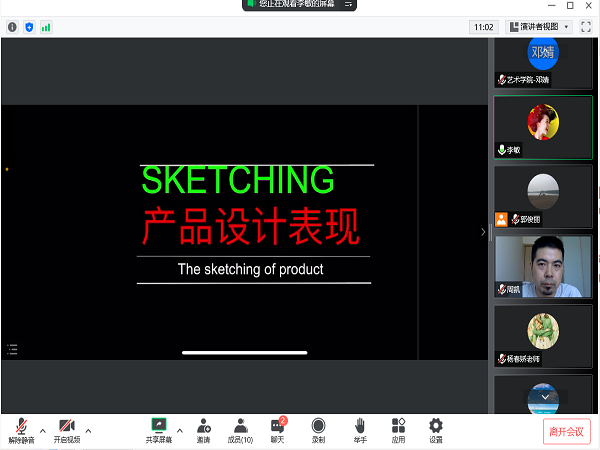
Task: Open the members (10) list
Action: point(240,431)
